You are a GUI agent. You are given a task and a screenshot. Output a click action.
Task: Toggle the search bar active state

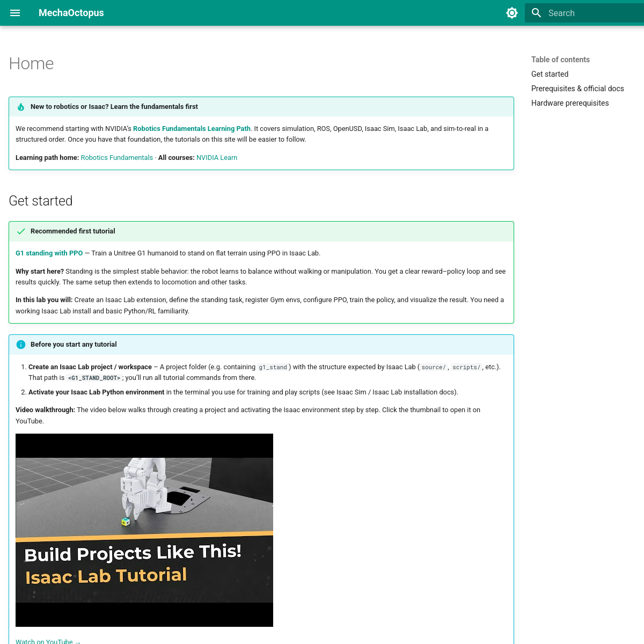580,12
